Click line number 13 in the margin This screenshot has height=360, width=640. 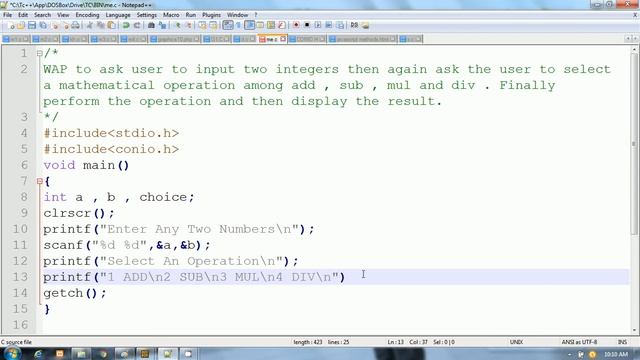[x=20, y=277]
